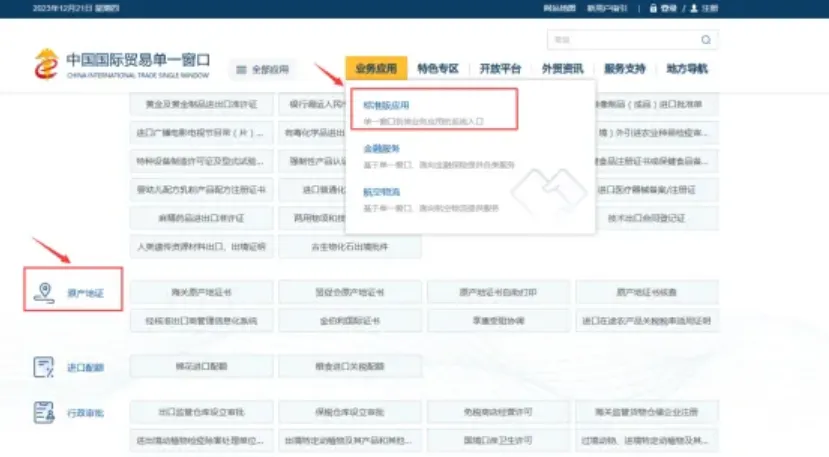This screenshot has height=457, width=829.
Task: Open 享惠受阻协调
Action: click(x=498, y=321)
